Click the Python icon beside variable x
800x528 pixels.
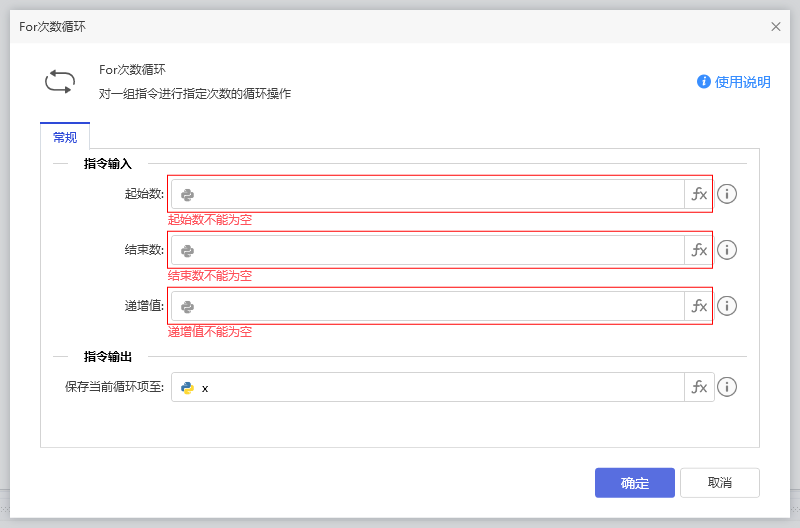click(x=187, y=387)
